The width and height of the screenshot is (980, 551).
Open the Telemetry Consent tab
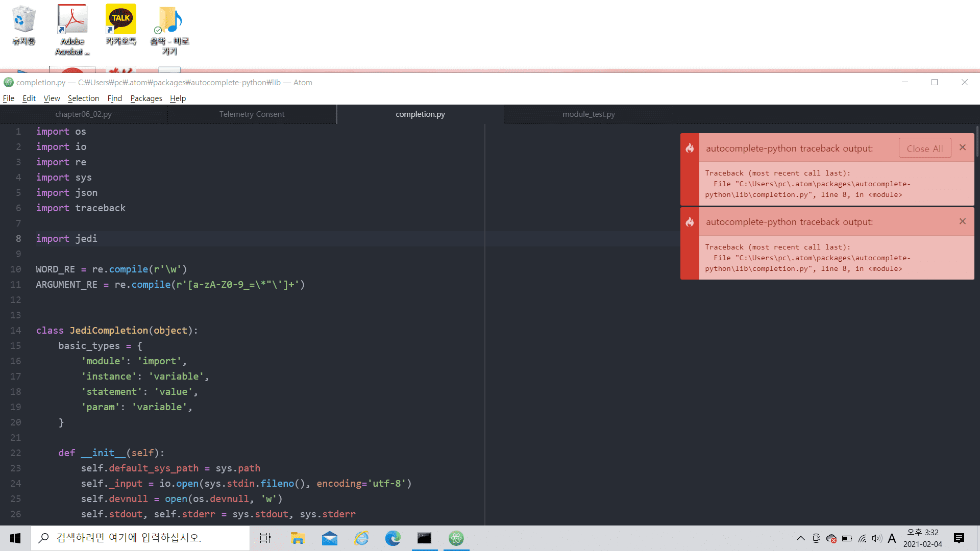(252, 114)
